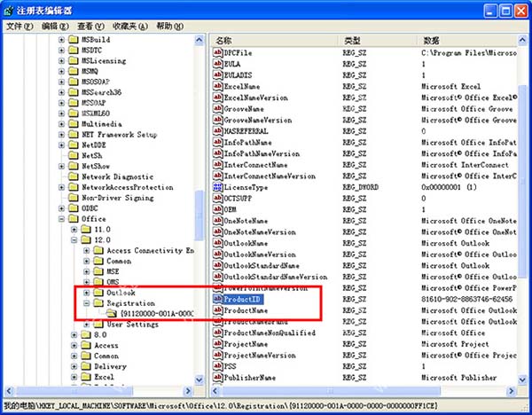Screen dimensions: 532x415
Task: Click the DPCFile string value icon
Action: point(217,52)
